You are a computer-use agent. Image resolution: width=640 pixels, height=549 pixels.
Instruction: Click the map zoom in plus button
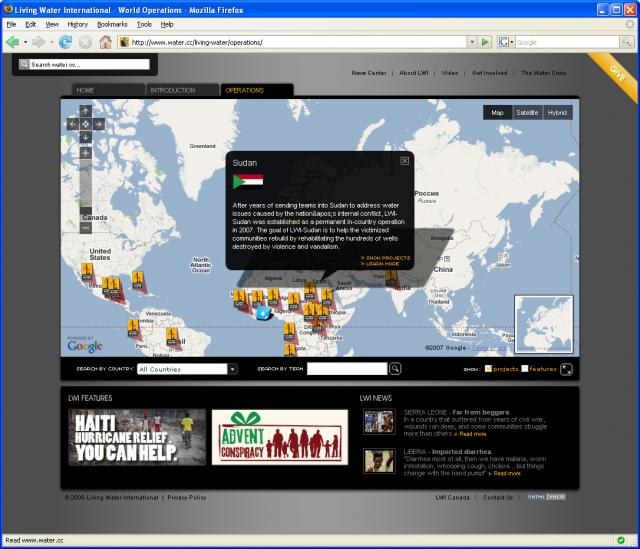click(86, 153)
